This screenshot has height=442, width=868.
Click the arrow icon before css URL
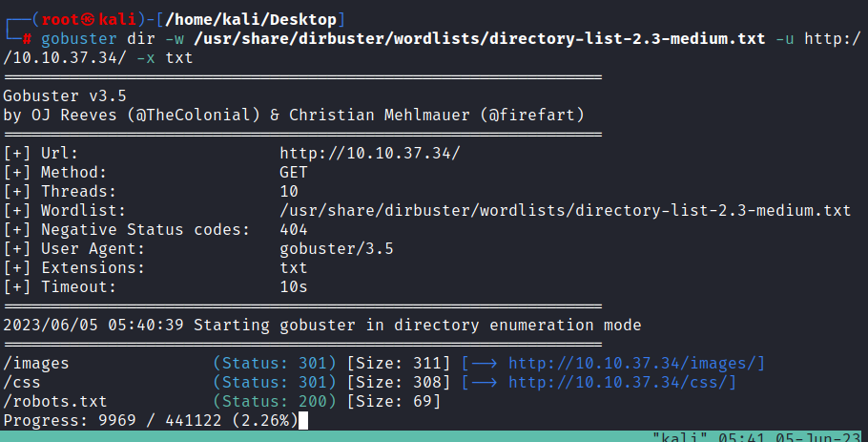(485, 382)
